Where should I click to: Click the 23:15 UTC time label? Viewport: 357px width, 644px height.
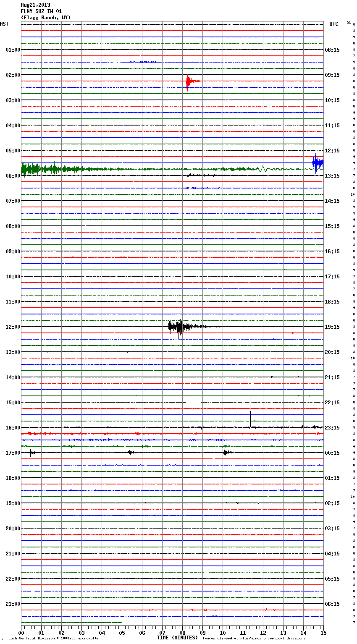point(332,428)
